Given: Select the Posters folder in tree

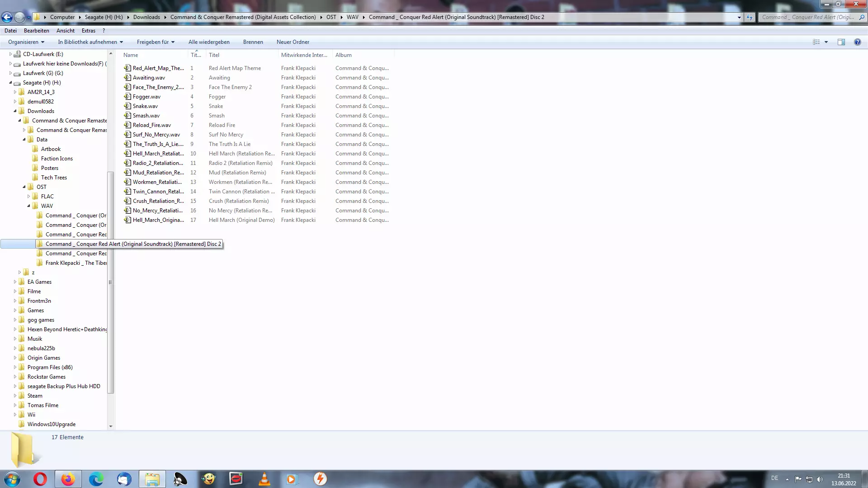Looking at the screenshot, I should 50,168.
